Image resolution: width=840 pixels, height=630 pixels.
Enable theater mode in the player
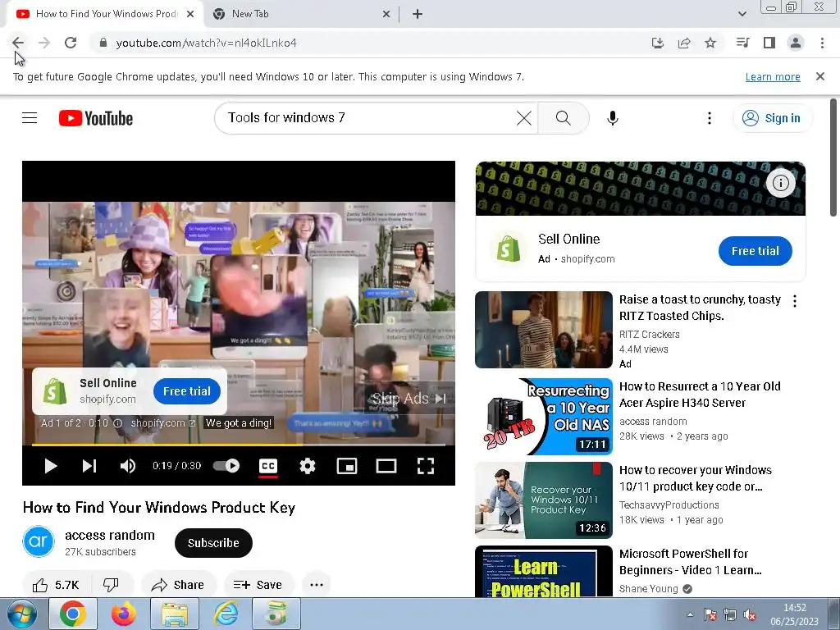pos(386,466)
